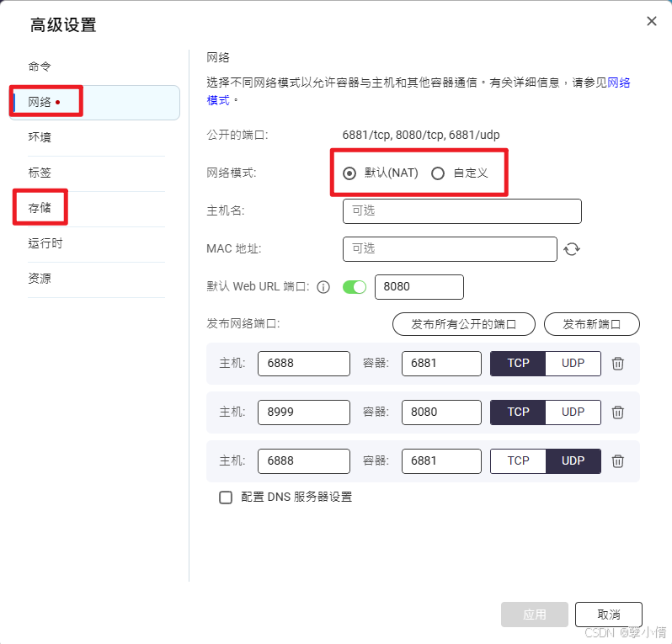Delete the 8999 to 8080 port row
672x644 pixels.
click(617, 412)
